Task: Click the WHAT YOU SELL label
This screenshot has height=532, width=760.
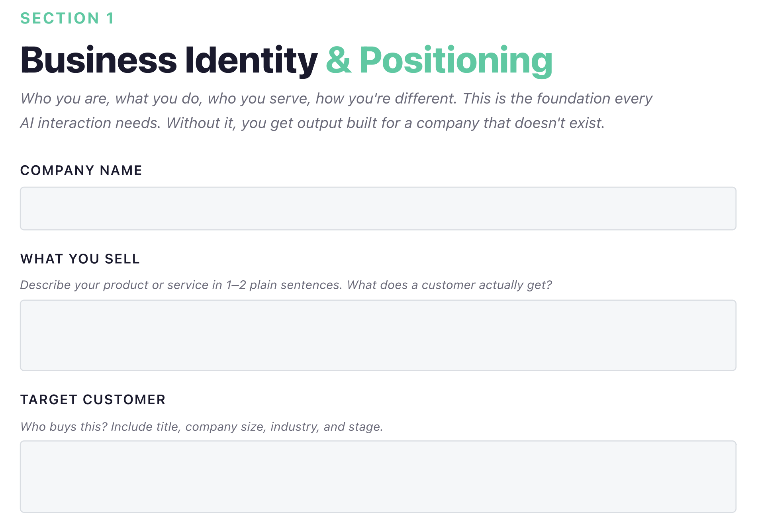Action: coord(80,259)
